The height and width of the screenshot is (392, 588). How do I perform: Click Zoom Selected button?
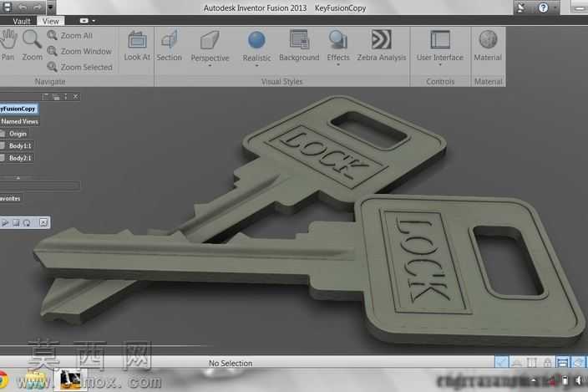[80, 67]
